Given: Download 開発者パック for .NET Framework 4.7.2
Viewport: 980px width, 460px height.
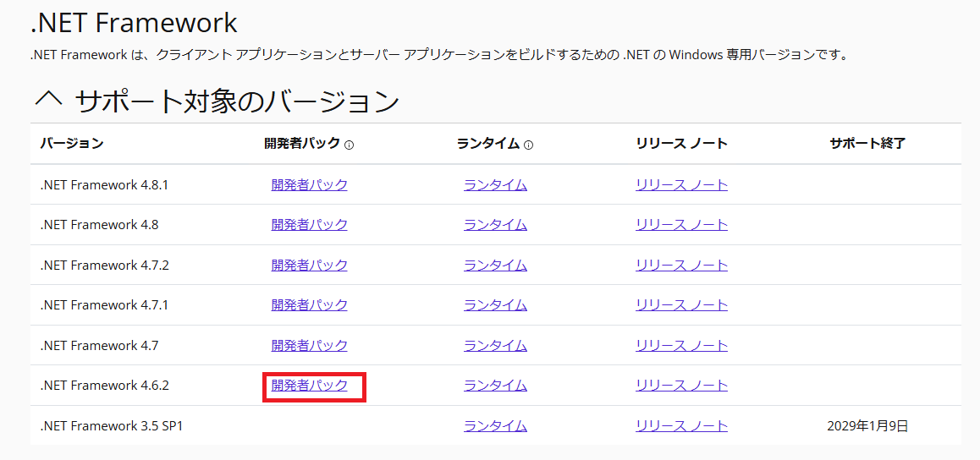Looking at the screenshot, I should click(x=309, y=265).
